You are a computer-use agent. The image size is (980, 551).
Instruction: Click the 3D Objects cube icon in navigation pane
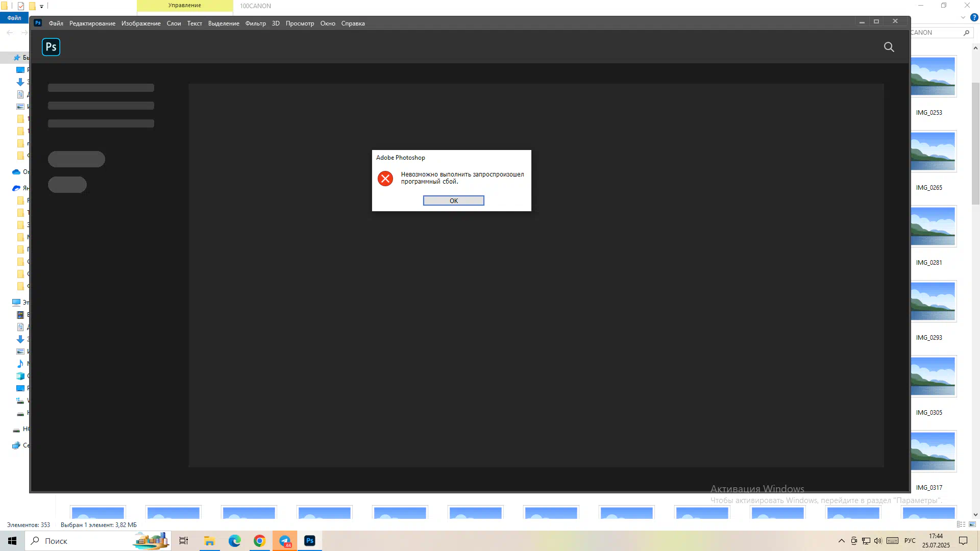(x=20, y=376)
